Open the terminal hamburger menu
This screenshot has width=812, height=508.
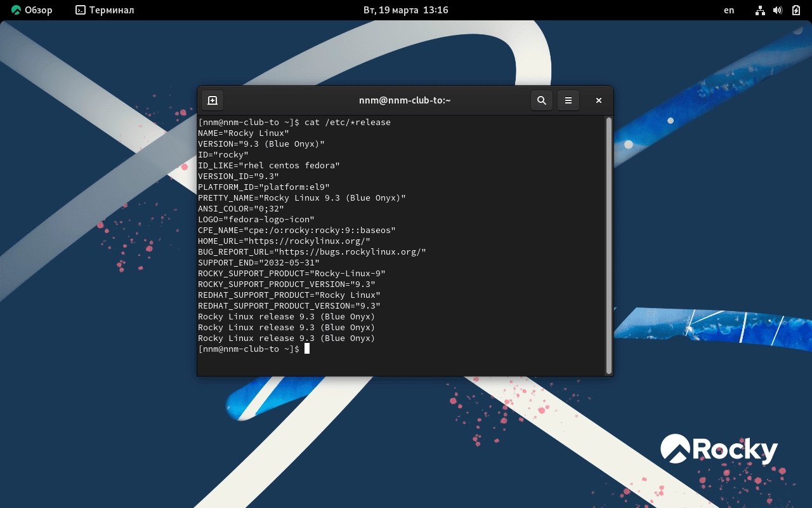point(568,100)
